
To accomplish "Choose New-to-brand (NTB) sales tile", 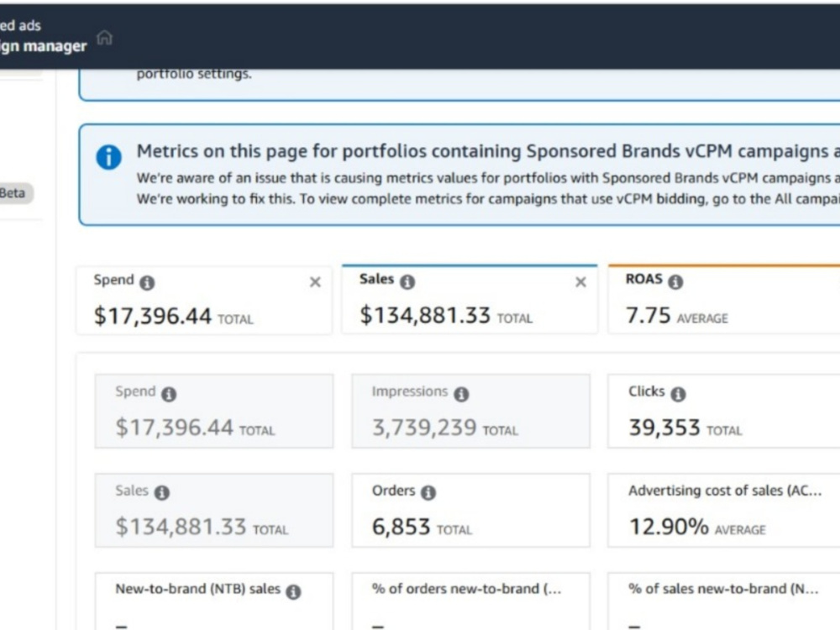I will point(213,601).
